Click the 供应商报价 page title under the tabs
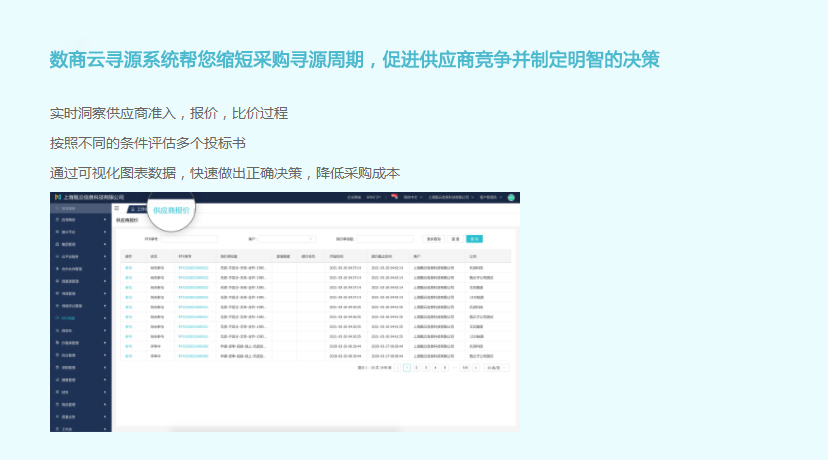Image resolution: width=828 pixels, height=462 pixels. pos(127,221)
